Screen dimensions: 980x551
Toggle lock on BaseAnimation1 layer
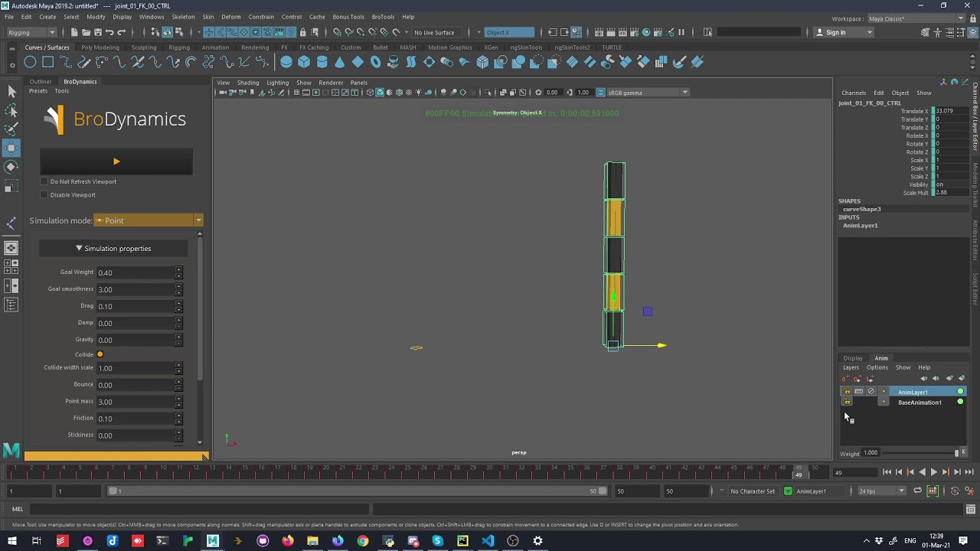coord(847,402)
